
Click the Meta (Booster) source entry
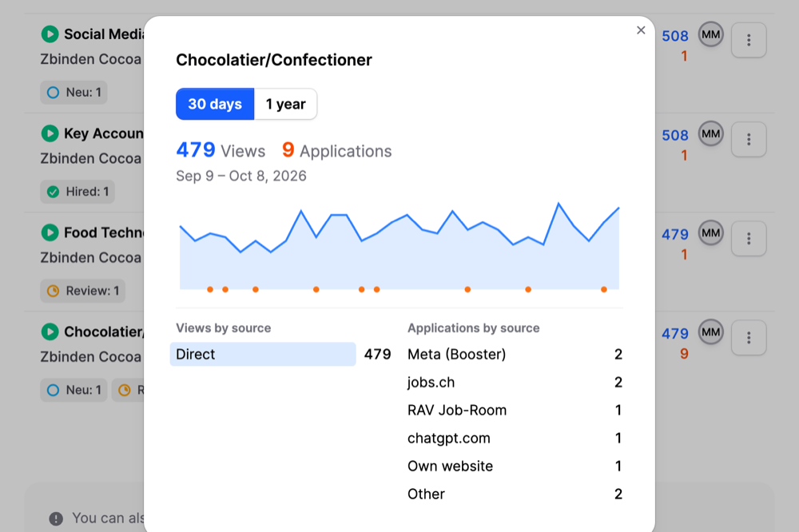click(x=515, y=354)
